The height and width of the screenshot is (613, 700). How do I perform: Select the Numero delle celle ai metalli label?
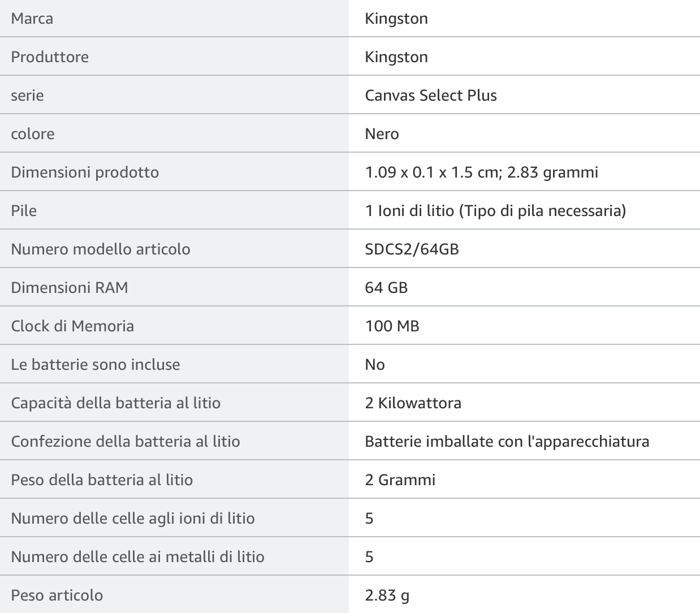click(x=137, y=557)
